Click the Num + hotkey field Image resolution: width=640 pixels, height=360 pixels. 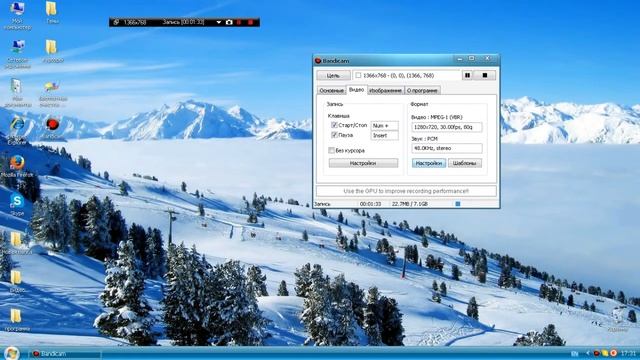coord(384,126)
